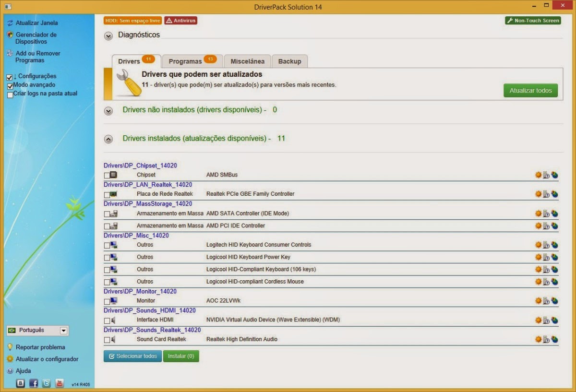Click the Antivirus warning badge
Image resolution: width=576 pixels, height=392 pixels.
(180, 21)
